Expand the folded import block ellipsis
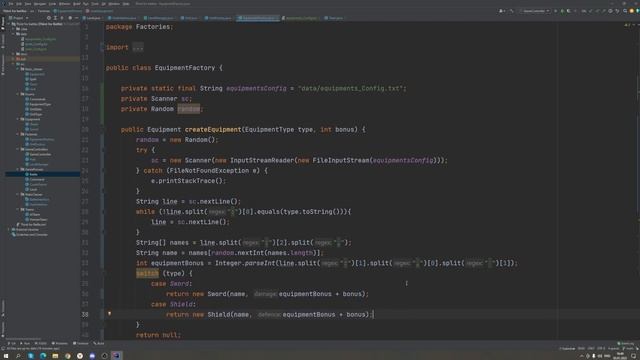The image size is (640, 360). pyautogui.click(x=138, y=47)
